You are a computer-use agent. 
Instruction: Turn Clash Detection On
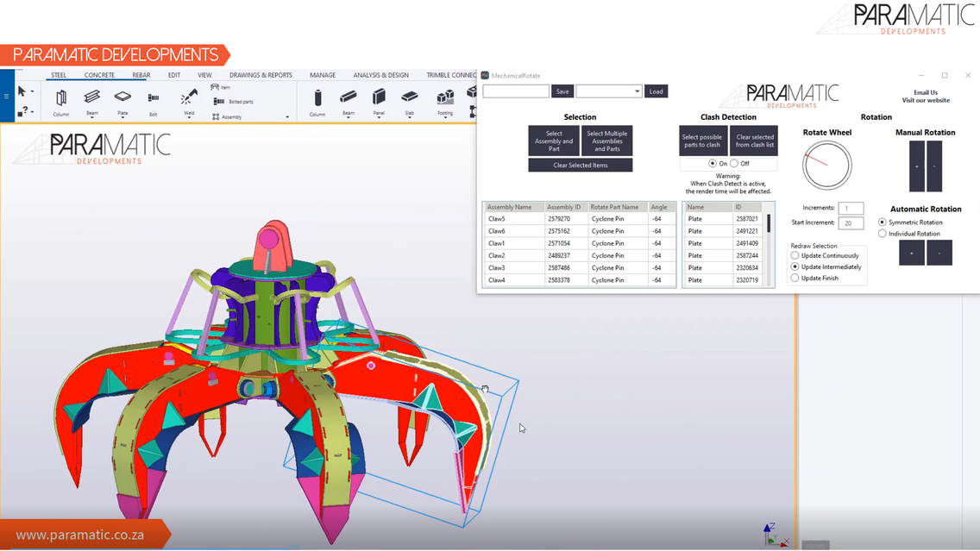pos(713,163)
